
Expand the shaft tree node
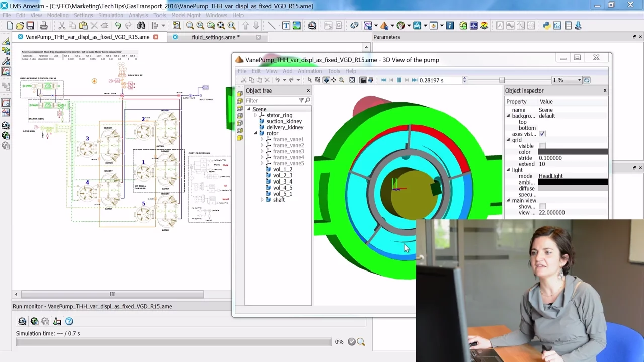(262, 200)
